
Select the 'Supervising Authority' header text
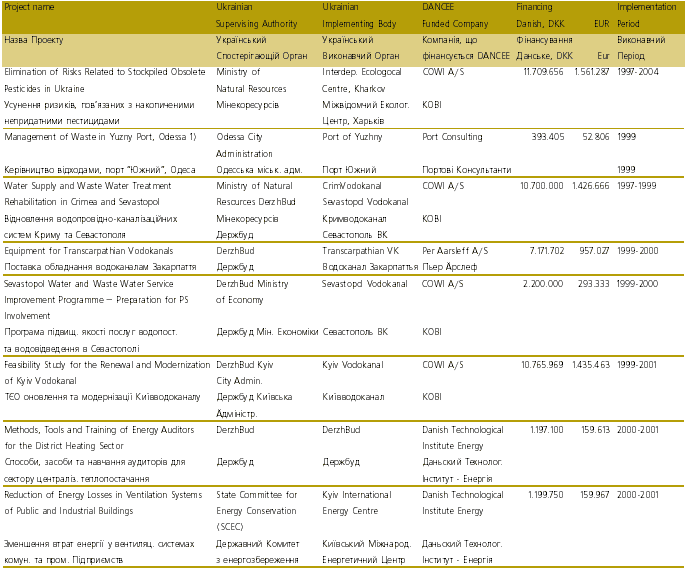click(256, 24)
